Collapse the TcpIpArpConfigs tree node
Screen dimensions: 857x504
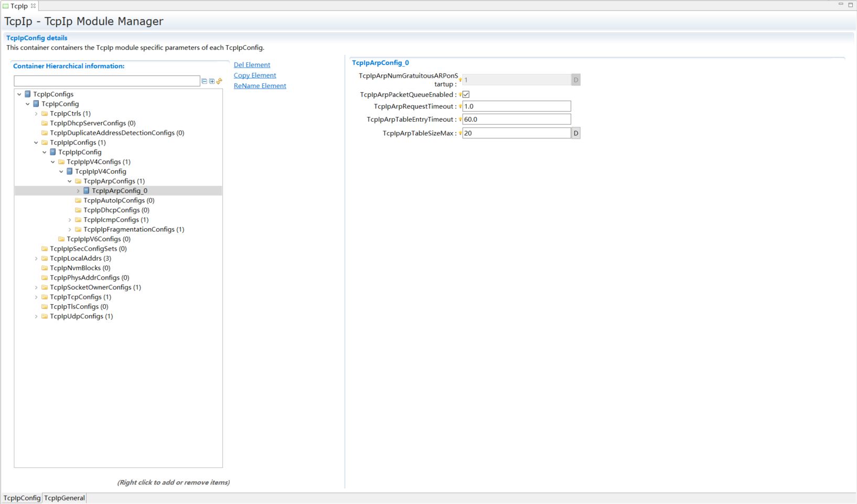70,181
